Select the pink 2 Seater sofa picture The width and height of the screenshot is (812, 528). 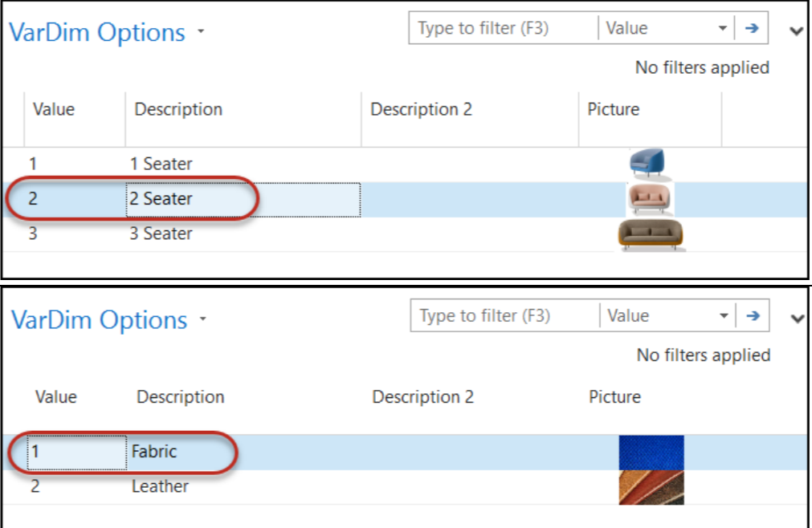[x=650, y=198]
